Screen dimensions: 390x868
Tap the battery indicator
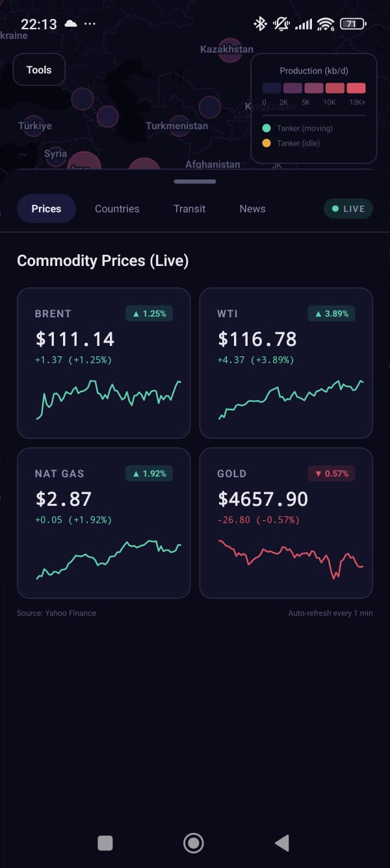pyautogui.click(x=352, y=23)
